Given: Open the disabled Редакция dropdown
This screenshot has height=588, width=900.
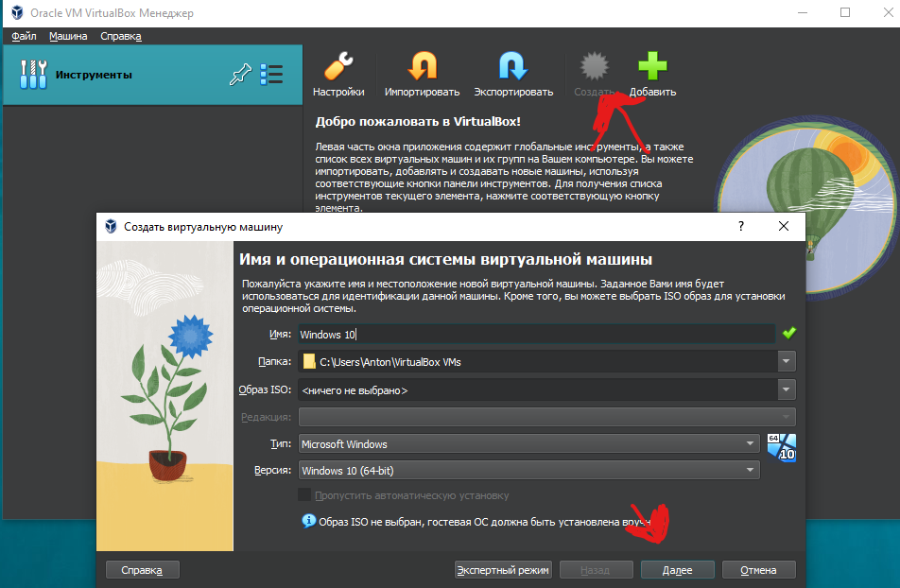Looking at the screenshot, I should point(547,417).
